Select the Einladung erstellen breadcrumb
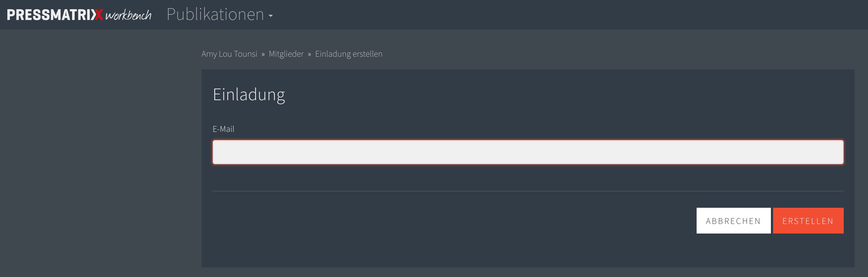868x277 pixels. coord(349,54)
